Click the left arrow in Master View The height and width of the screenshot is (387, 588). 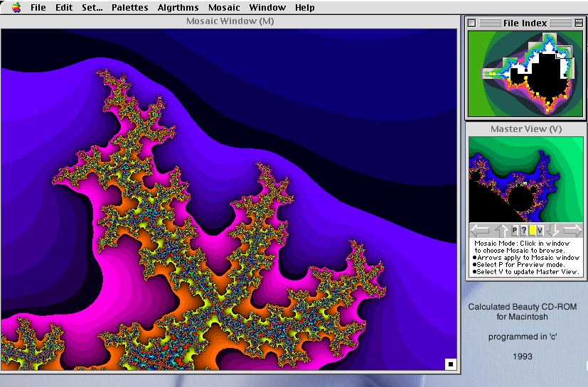tap(481, 231)
